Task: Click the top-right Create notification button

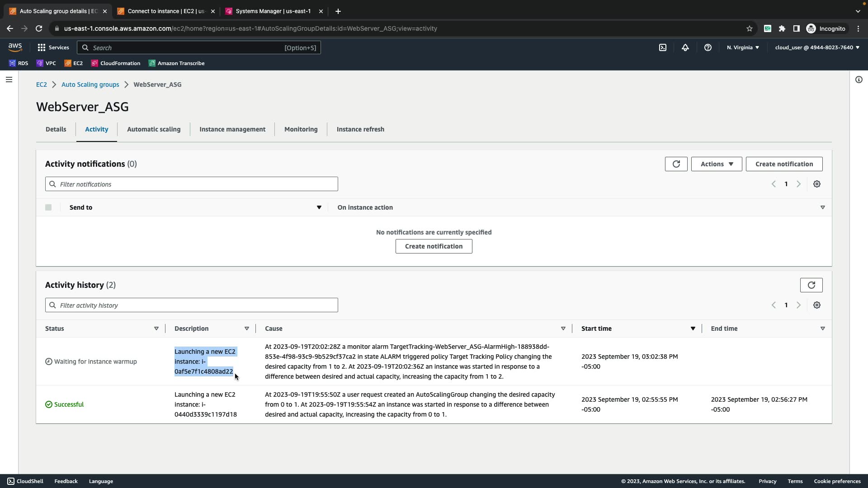Action: pyautogui.click(x=784, y=164)
